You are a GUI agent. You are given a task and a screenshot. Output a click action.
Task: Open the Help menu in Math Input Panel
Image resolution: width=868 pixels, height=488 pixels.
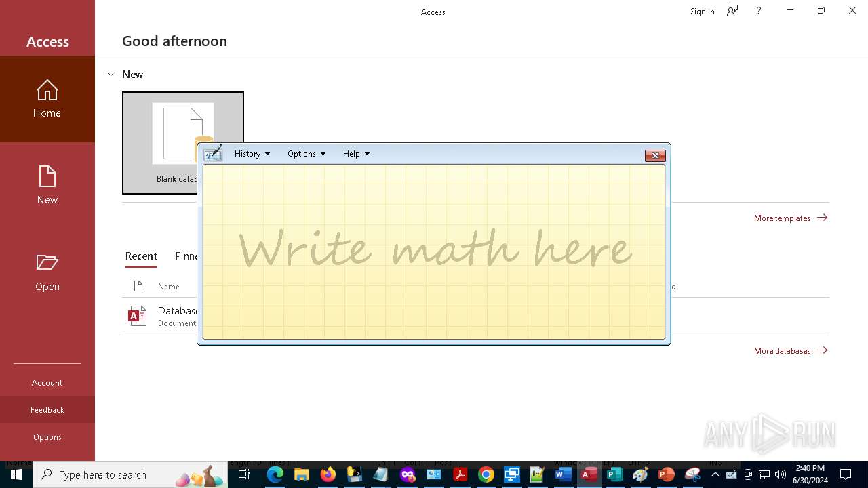pos(356,154)
